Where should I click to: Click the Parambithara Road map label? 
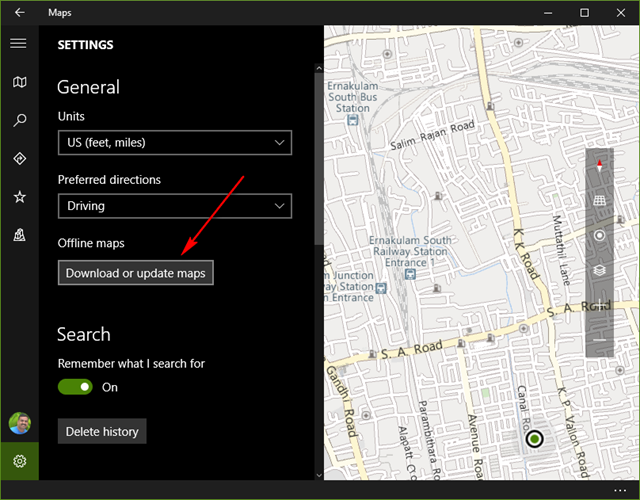pos(430,440)
